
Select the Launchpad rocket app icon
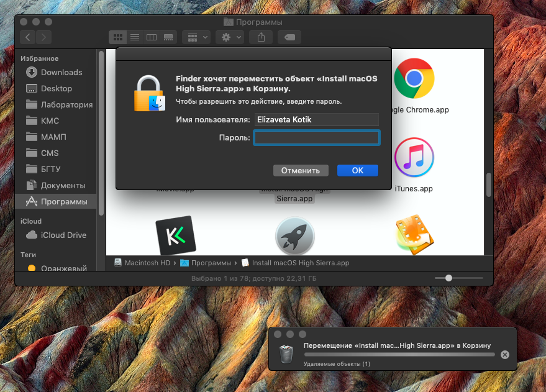[295, 237]
